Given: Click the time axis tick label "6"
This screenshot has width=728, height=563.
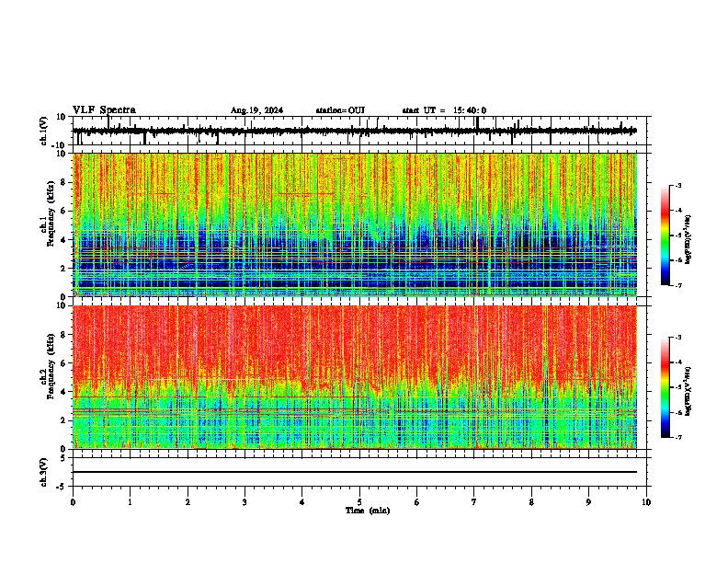Looking at the screenshot, I should coord(416,502).
